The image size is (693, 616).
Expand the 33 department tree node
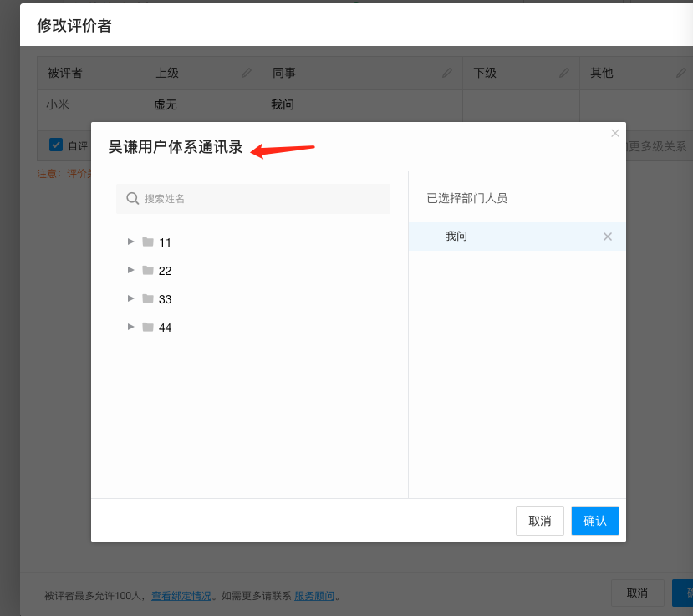click(130, 298)
